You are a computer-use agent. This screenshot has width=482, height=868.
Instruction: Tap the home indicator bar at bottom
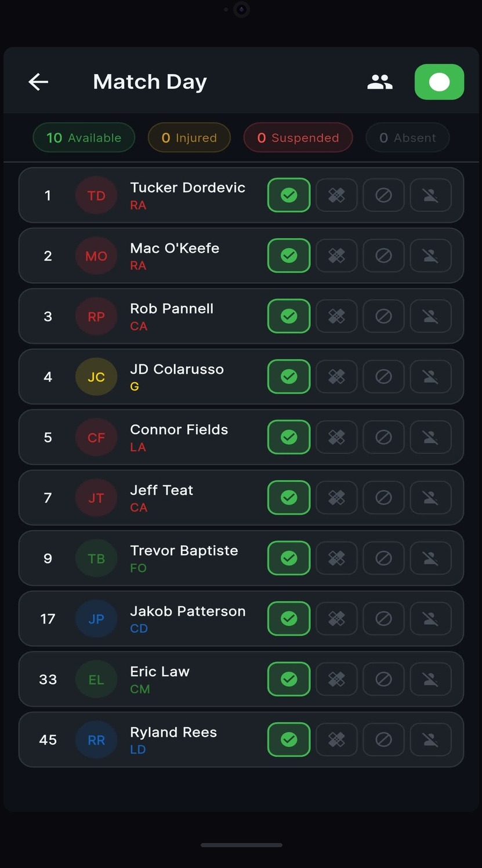[x=241, y=844]
